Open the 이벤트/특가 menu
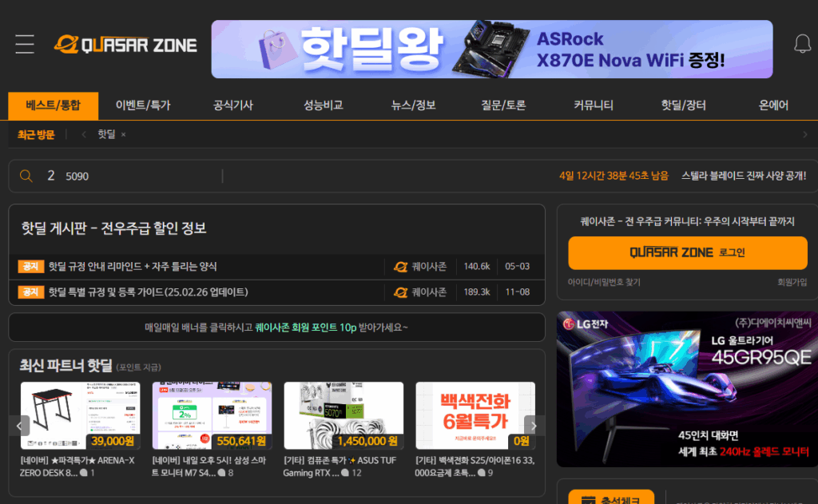 [143, 105]
